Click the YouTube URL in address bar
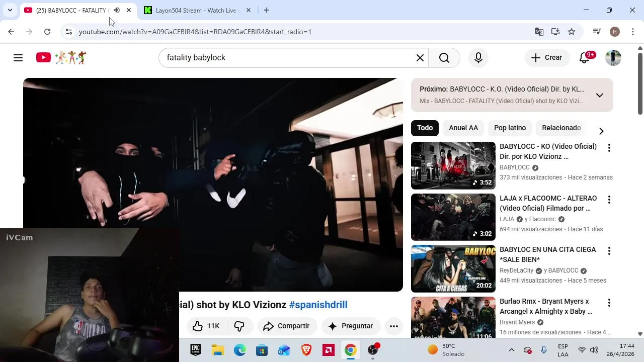Viewport: 644px width, 362px height. point(195,32)
